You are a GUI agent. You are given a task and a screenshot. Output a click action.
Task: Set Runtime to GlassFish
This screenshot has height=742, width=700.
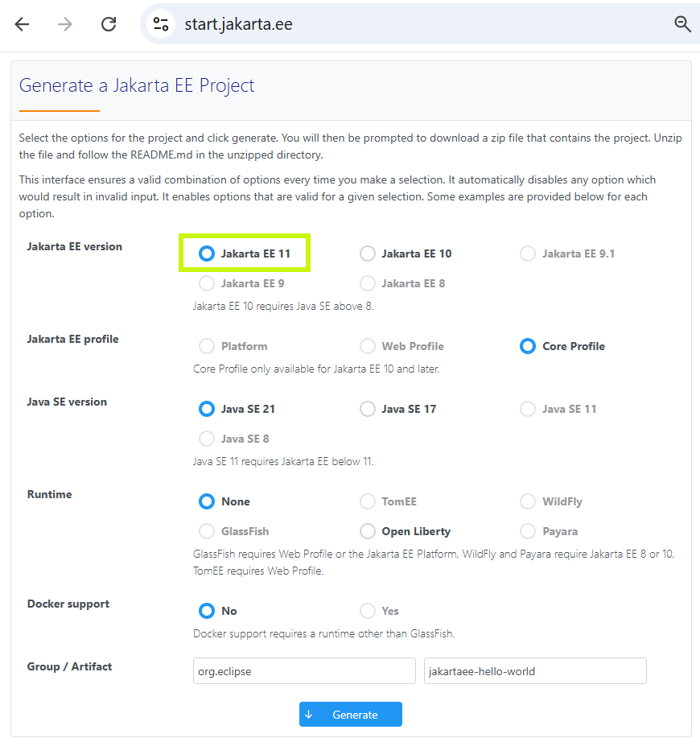(207, 531)
